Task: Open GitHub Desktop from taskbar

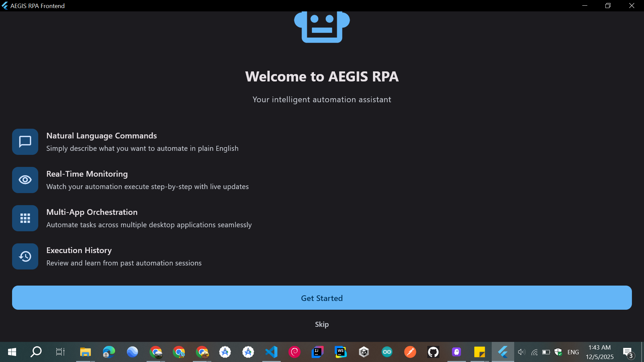Action: [x=433, y=352]
